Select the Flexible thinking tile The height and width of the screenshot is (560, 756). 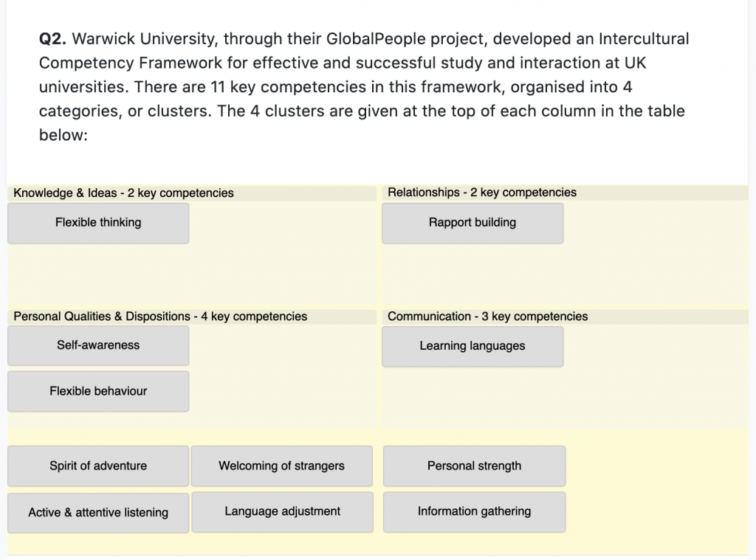pyautogui.click(x=98, y=223)
